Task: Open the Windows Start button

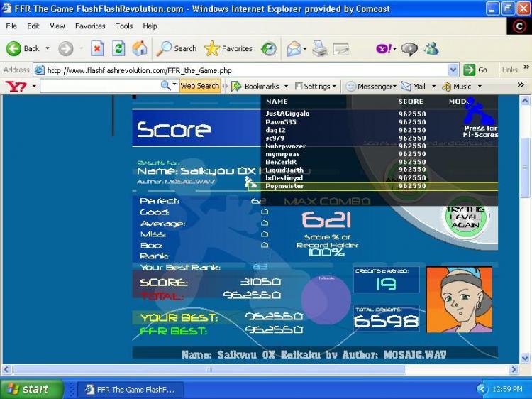Action: [x=31, y=389]
